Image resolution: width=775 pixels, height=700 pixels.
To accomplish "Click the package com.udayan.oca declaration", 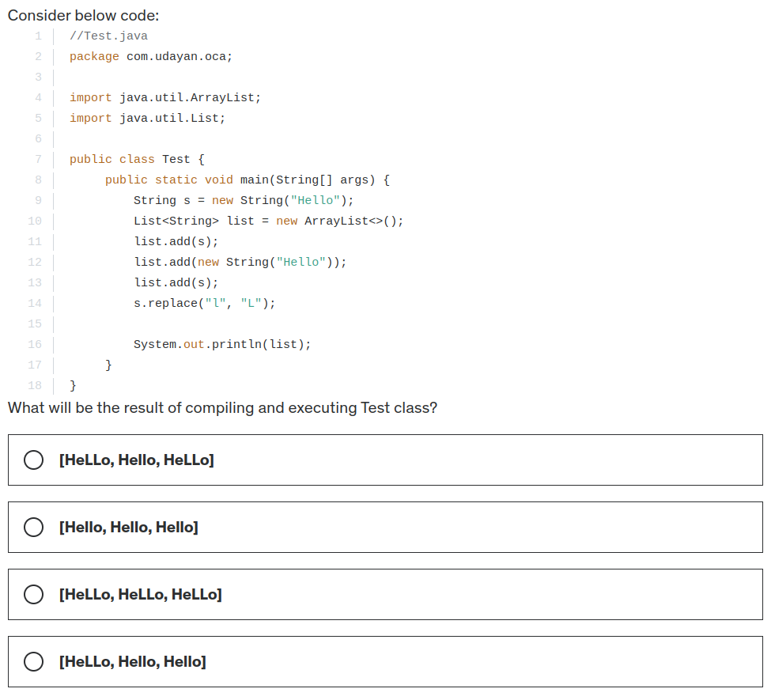I will coord(151,56).
